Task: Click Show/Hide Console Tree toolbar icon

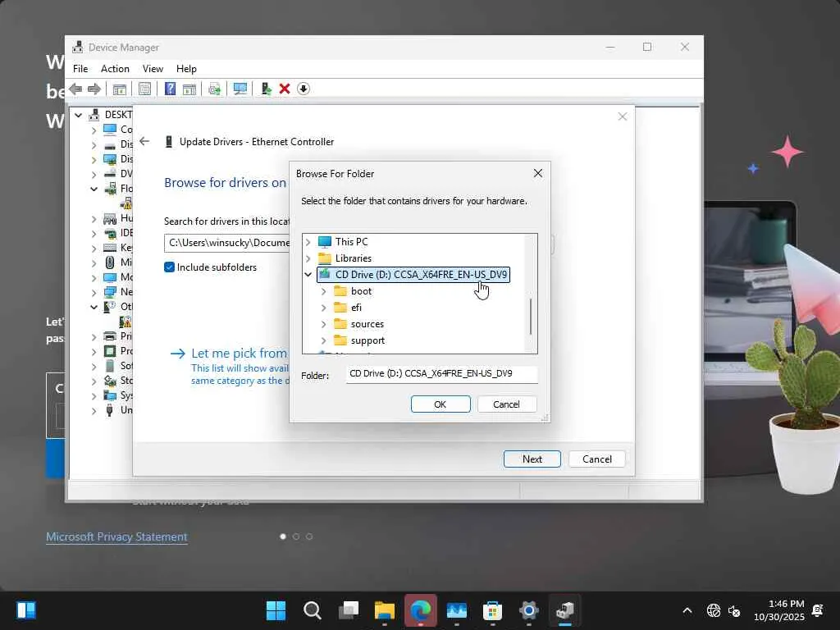Action: (119, 89)
